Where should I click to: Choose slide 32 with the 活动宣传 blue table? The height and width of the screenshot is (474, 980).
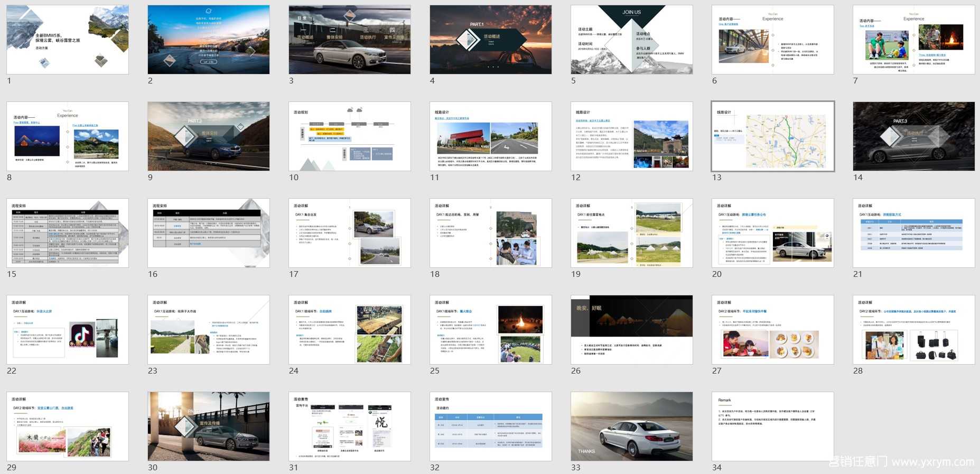[491, 426]
